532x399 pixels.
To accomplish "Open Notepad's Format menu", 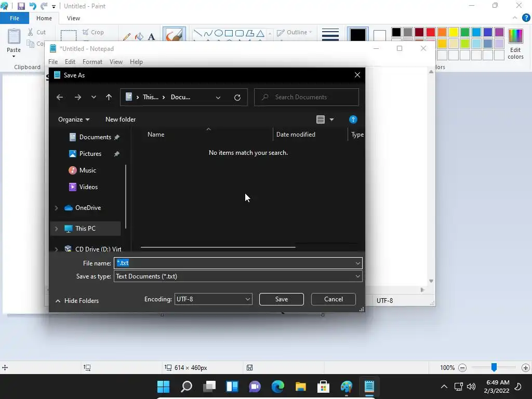I will [x=92, y=62].
